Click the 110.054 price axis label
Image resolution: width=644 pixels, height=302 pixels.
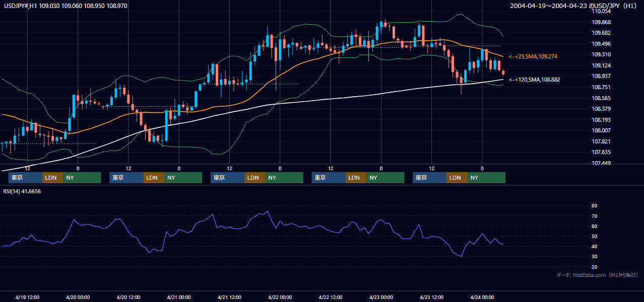coord(601,11)
